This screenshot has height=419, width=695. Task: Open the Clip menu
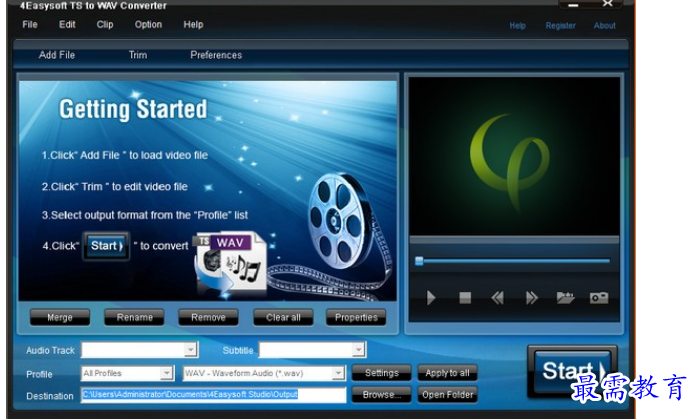coord(105,24)
